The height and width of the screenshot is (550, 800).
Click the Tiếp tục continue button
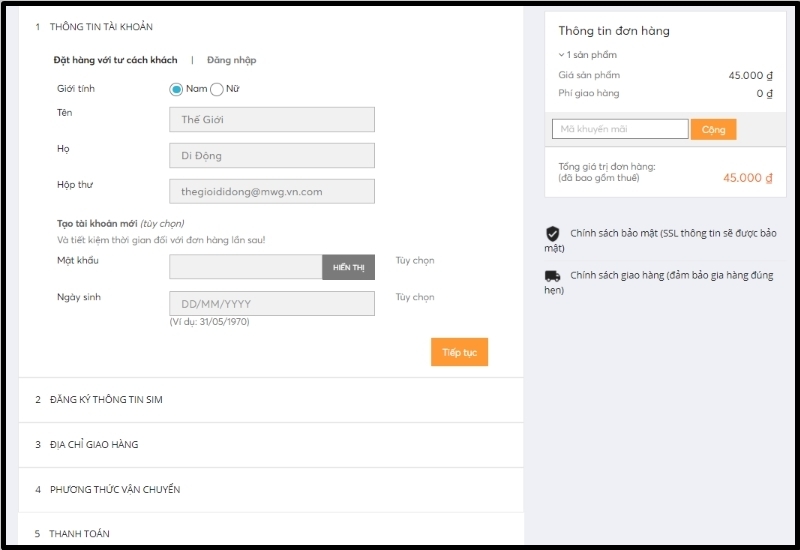point(459,352)
